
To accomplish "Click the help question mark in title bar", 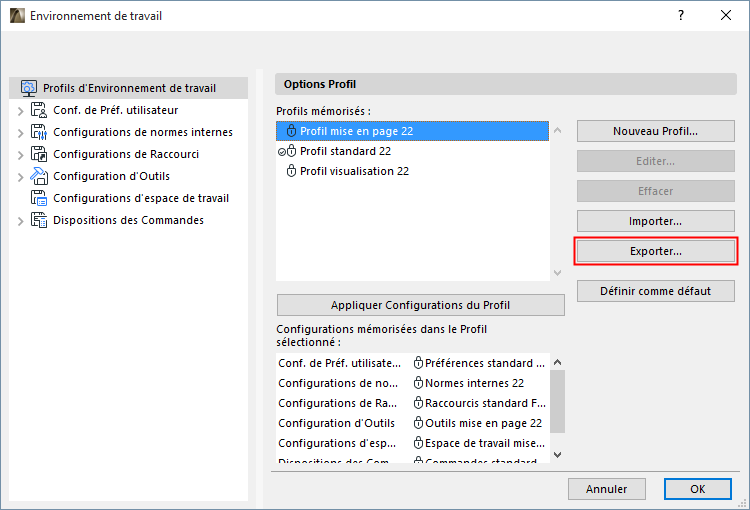I will [680, 16].
